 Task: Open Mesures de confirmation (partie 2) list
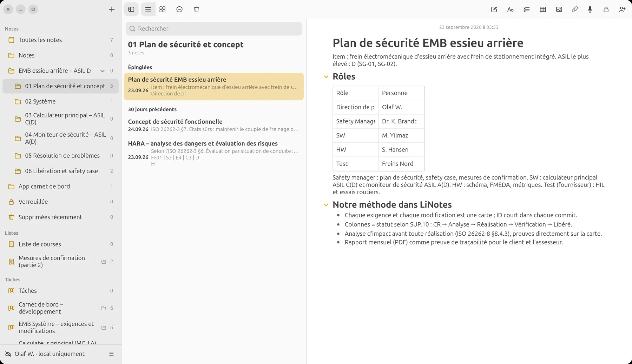click(61, 262)
